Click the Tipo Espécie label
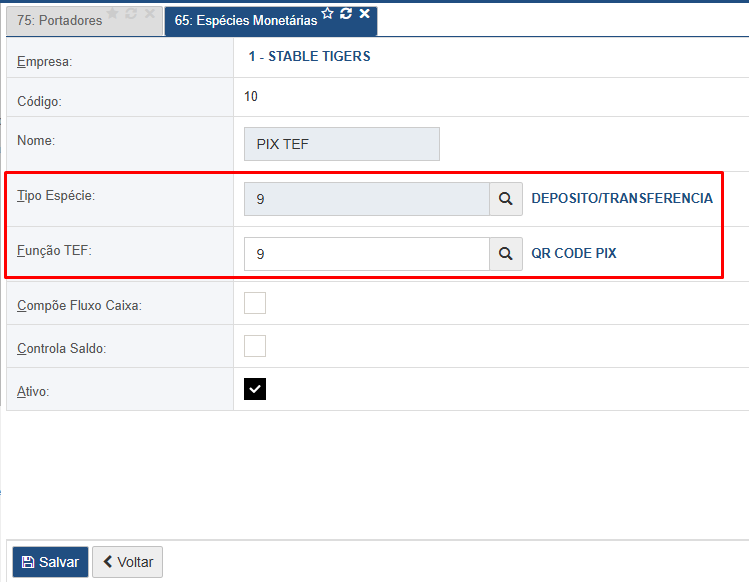The image size is (749, 582). pos(56,195)
